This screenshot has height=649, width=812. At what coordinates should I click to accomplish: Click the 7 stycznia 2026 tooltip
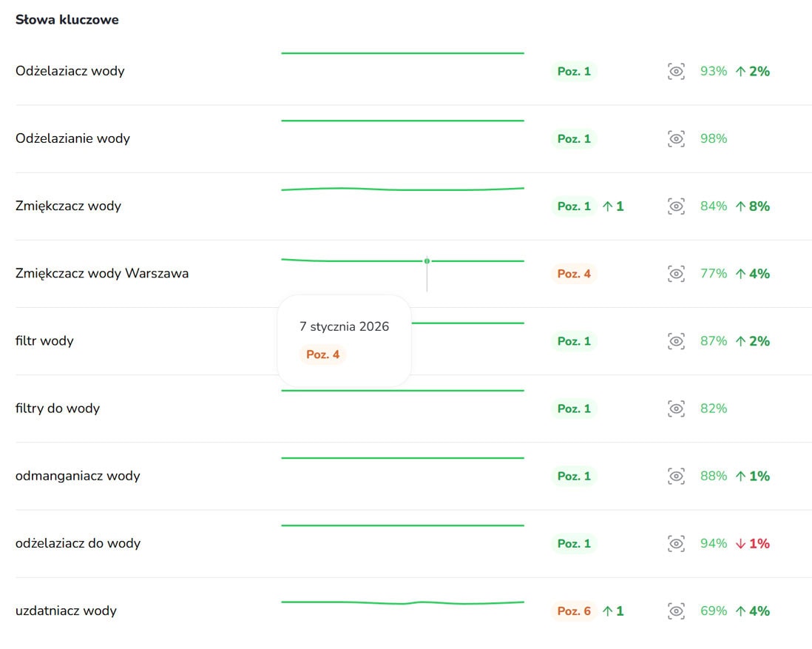click(x=344, y=340)
